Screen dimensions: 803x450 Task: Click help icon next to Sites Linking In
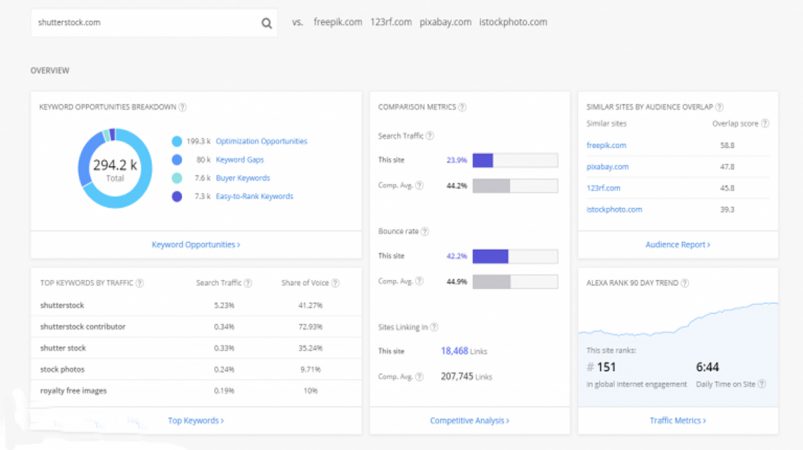pos(434,327)
